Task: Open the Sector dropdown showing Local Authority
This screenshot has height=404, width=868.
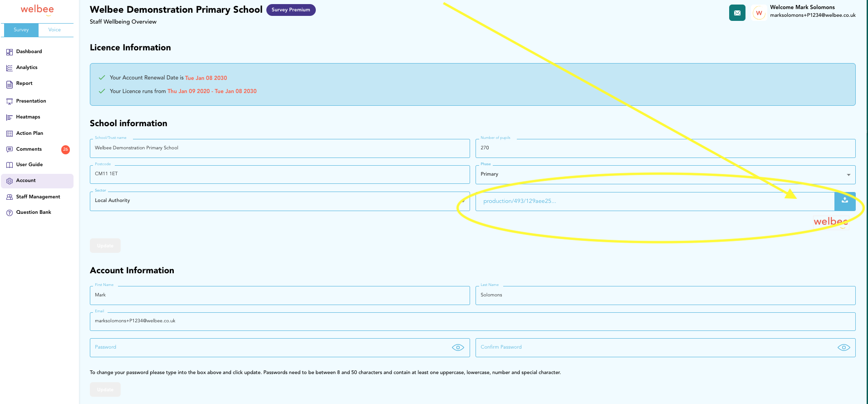Action: click(x=280, y=201)
